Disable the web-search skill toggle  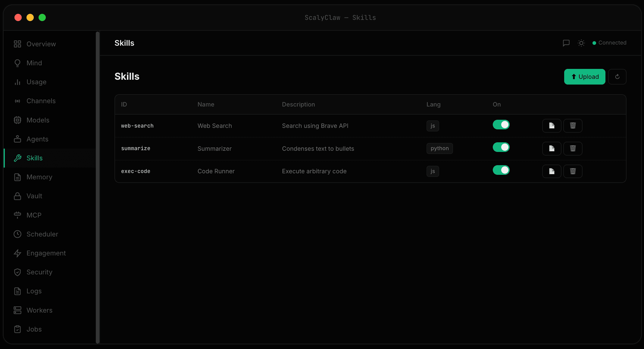(501, 124)
